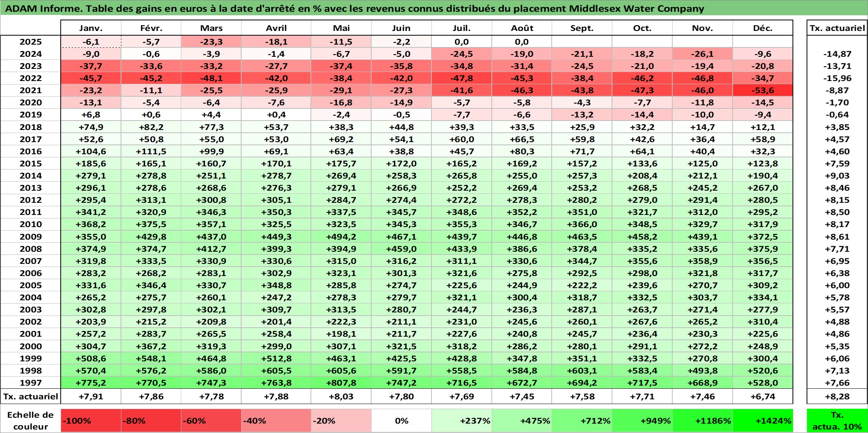868x433 pixels.
Task: Click the -60% color scale swatch
Action: [211, 421]
